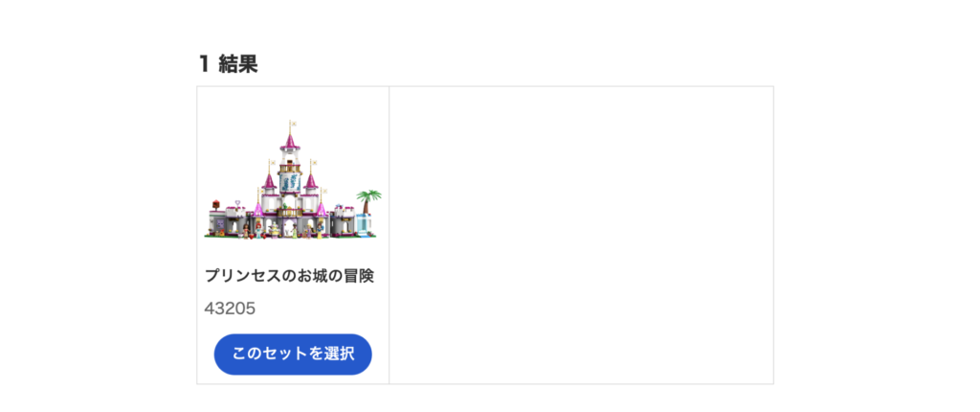Click the 結果 word in heading
The height and width of the screenshot is (412, 980).
tap(238, 63)
